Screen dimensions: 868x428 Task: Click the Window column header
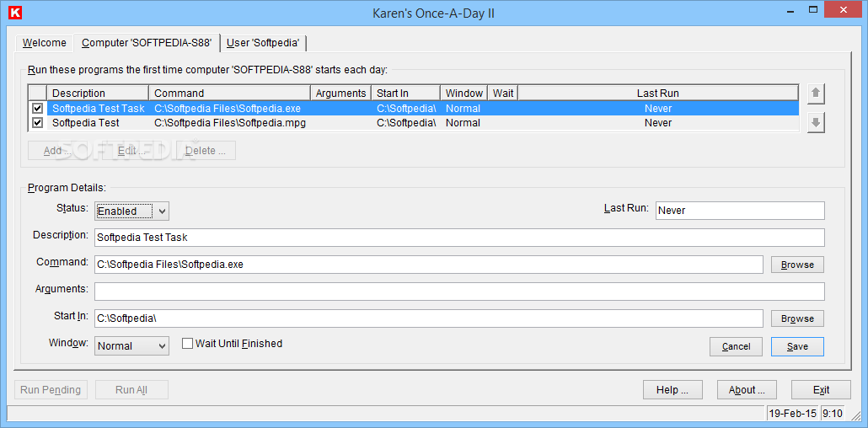pos(463,93)
